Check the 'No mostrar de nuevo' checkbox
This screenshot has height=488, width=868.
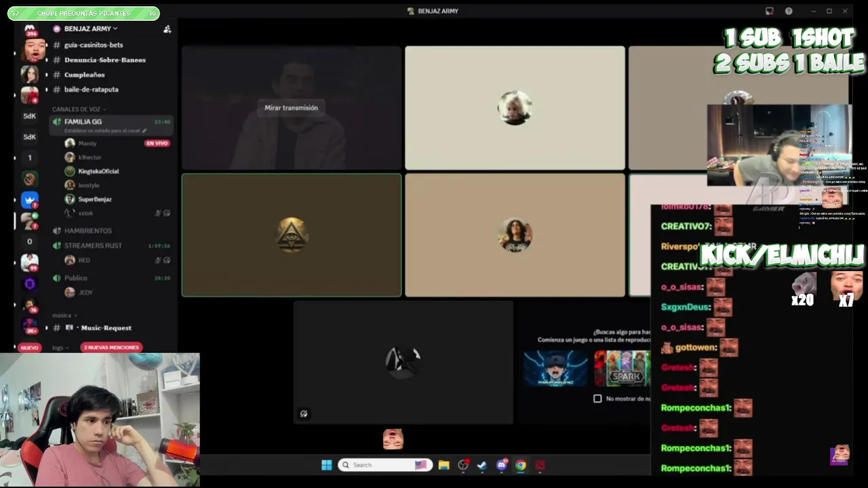click(597, 399)
